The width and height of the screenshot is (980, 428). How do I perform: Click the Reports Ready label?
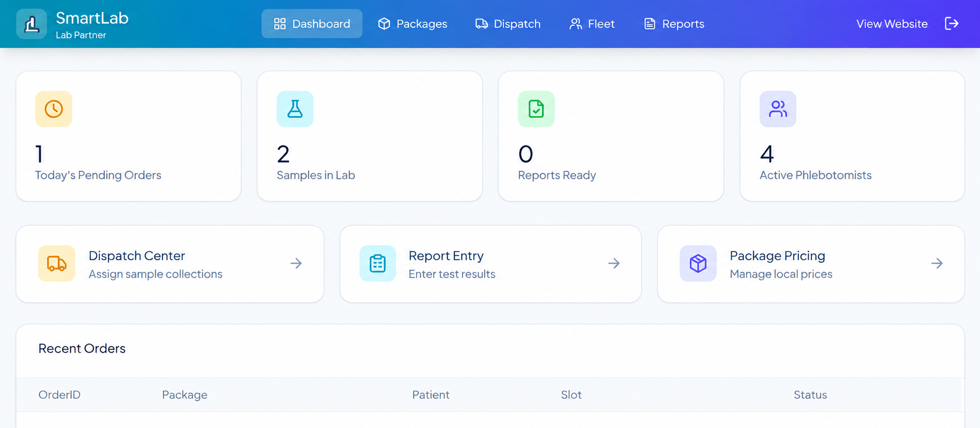tap(557, 175)
